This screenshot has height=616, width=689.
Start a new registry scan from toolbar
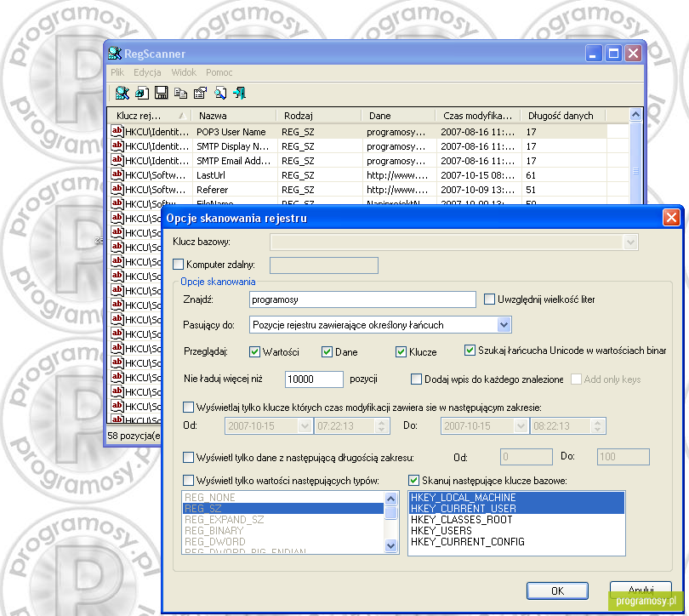(x=122, y=93)
